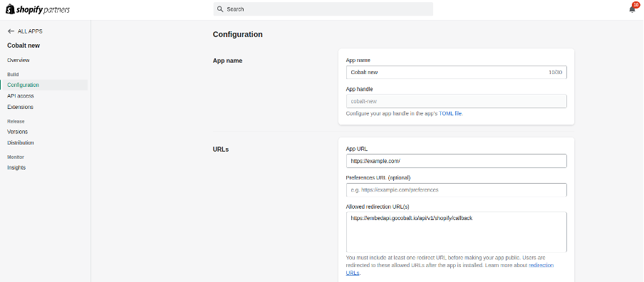The height and width of the screenshot is (282, 644).
Task: Click the App URL input field
Action: pyautogui.click(x=457, y=161)
